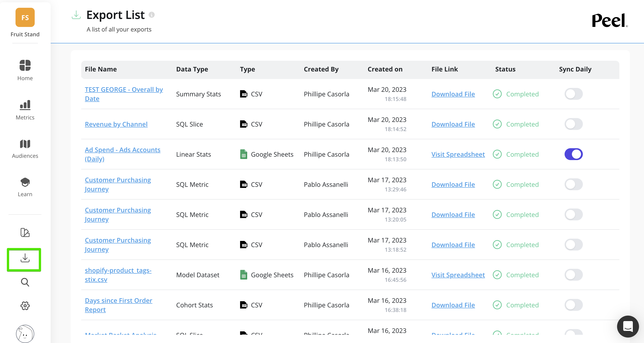The height and width of the screenshot is (343, 644).
Task: Open the chat support bubble icon
Action: click(x=628, y=327)
